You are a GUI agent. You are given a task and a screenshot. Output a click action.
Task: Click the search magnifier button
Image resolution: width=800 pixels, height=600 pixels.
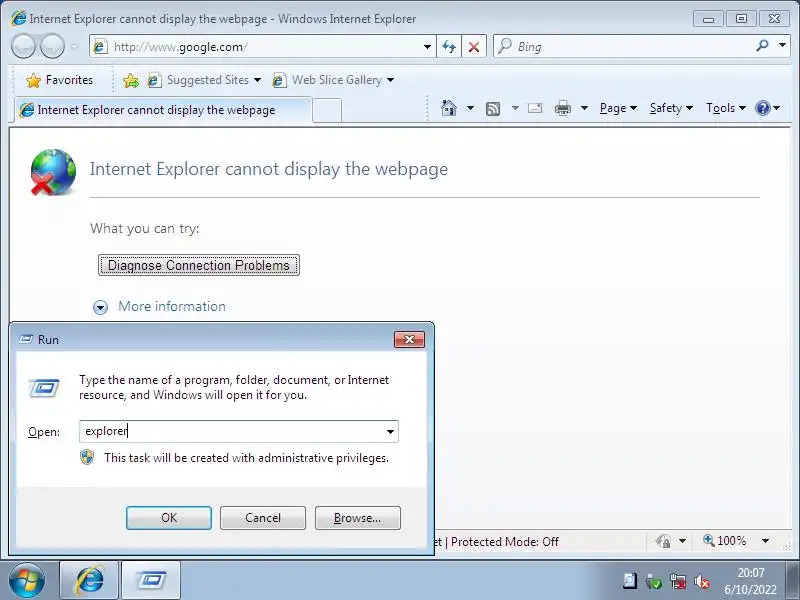763,46
